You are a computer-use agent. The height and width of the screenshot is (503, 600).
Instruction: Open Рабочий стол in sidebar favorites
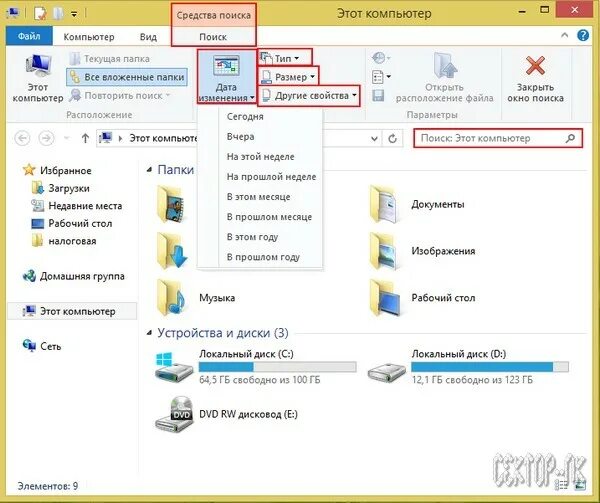pyautogui.click(x=72, y=223)
